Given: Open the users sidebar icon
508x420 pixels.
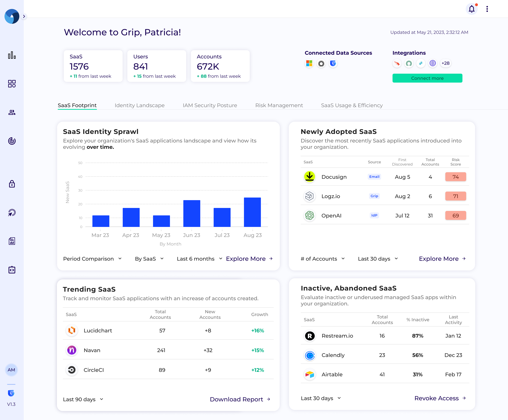Looking at the screenshot, I should tap(12, 112).
